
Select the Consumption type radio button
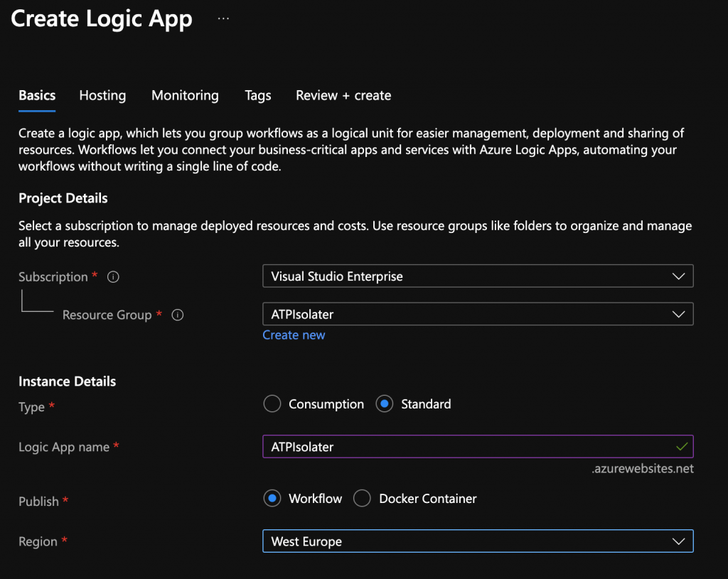[x=272, y=404]
